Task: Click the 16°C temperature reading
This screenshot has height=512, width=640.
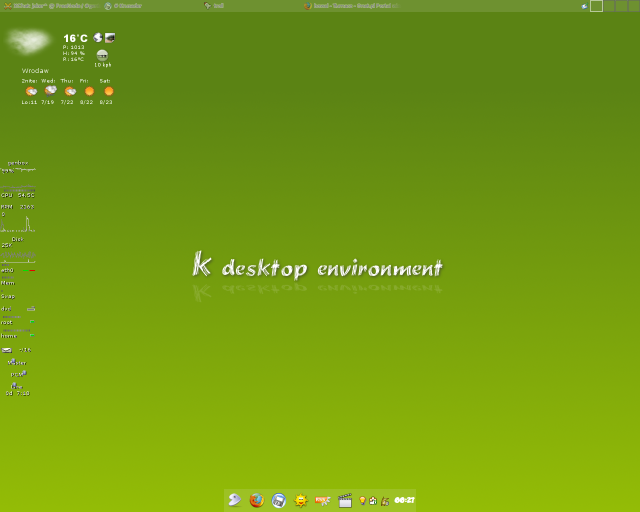Action: click(76, 38)
